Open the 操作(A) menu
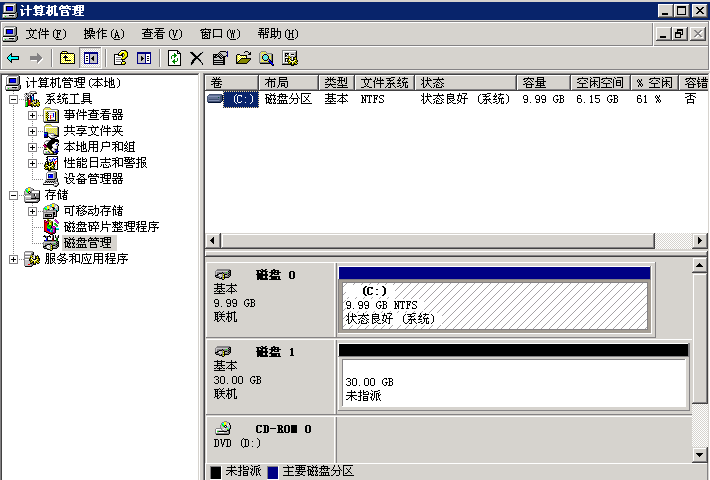Image resolution: width=710 pixels, height=480 pixels. 104,34
